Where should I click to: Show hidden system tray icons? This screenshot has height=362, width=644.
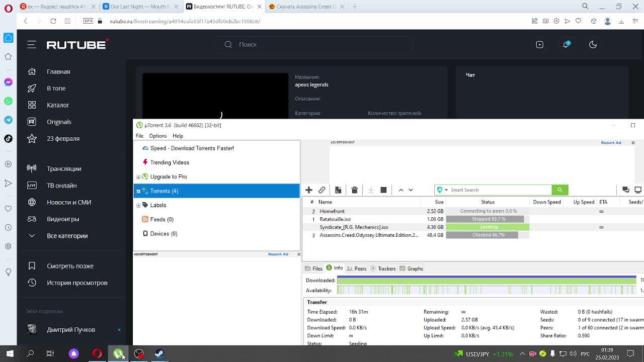522,353
